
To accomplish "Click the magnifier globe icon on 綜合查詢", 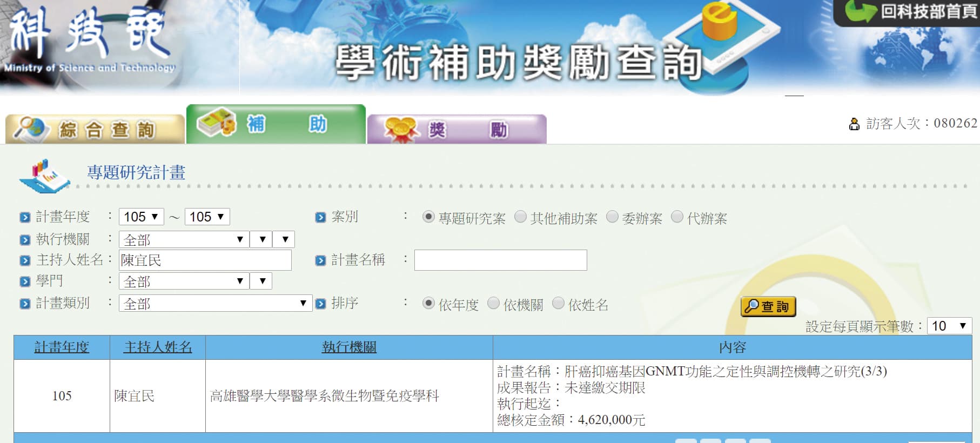I will (31, 129).
